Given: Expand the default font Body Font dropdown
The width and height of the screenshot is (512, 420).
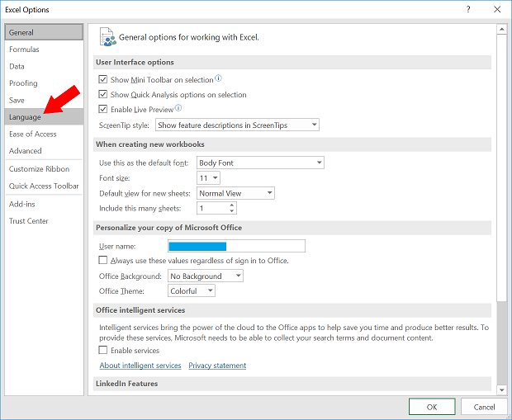Looking at the screenshot, I should [x=260, y=163].
